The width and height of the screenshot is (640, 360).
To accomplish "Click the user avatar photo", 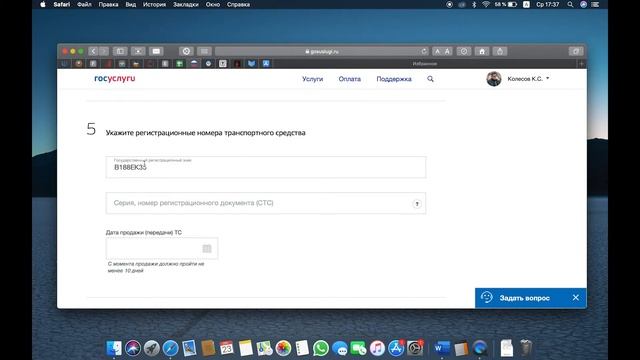I will (494, 79).
